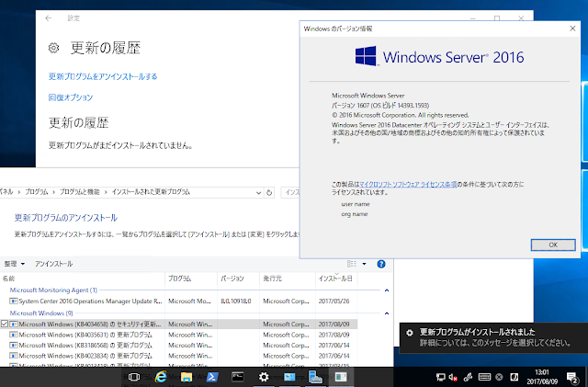The height and width of the screenshot is (387, 588).
Task: Click OK in Windows version dialog
Action: click(x=553, y=245)
